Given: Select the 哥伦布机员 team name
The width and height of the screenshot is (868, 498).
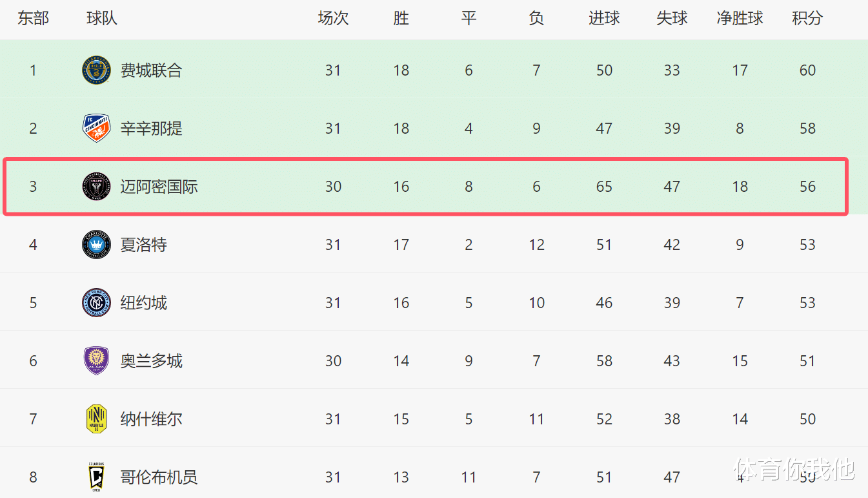Looking at the screenshot, I should (159, 477).
